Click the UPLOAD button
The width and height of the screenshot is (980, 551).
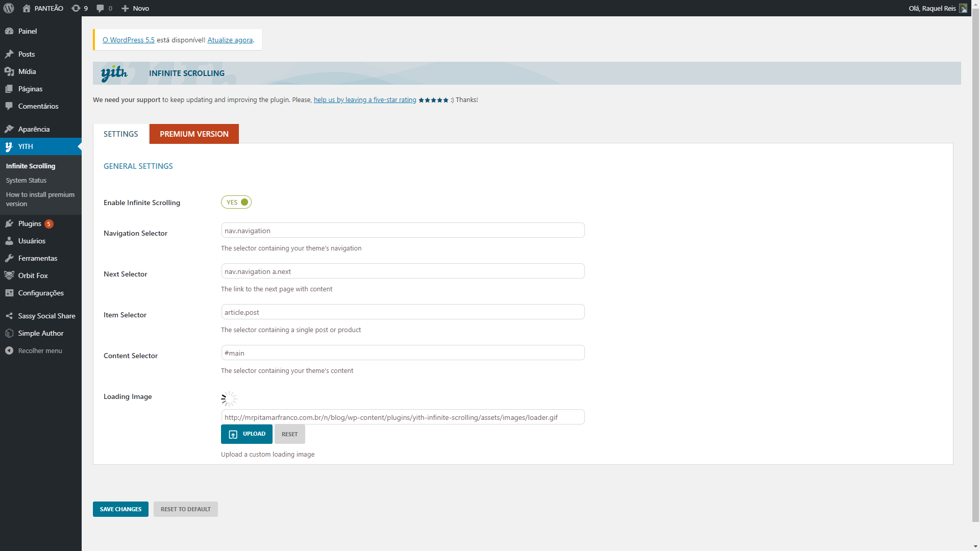click(x=247, y=434)
